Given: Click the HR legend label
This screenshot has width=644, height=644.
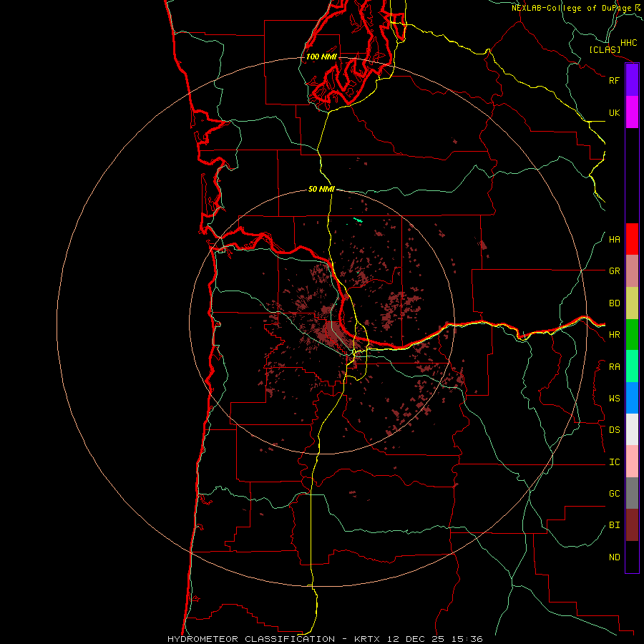Looking at the screenshot, I should click(614, 335).
